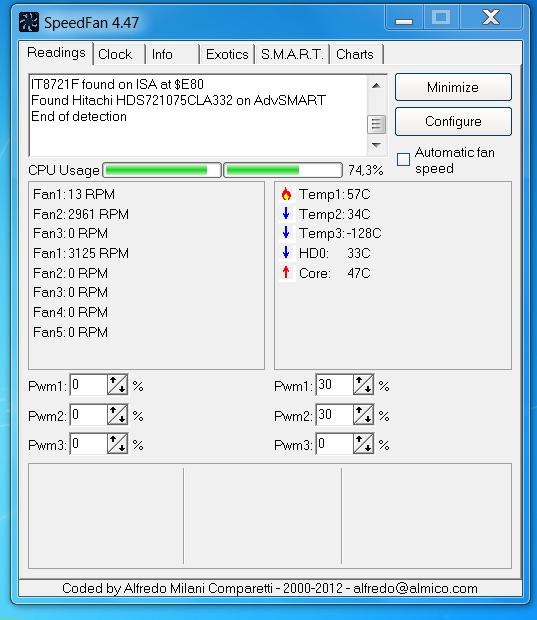Click the blue down arrow beside HD0
537x620 pixels.
coord(286,253)
